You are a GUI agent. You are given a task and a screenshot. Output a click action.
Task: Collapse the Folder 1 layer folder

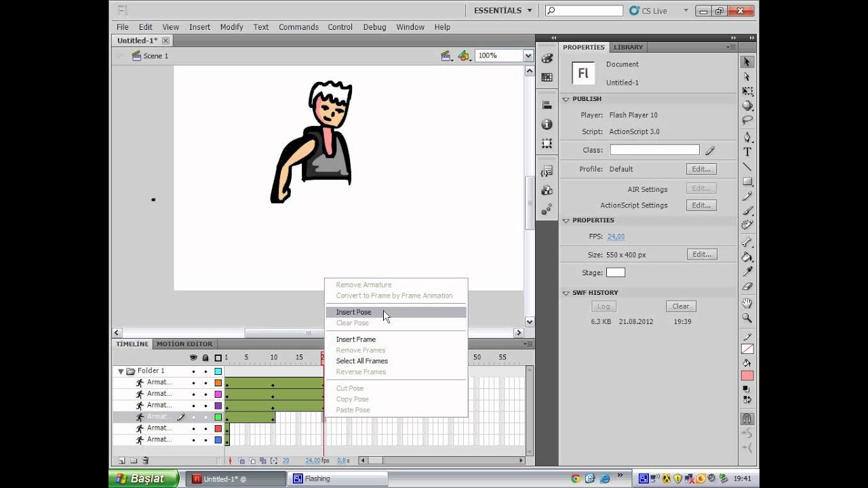[121, 371]
